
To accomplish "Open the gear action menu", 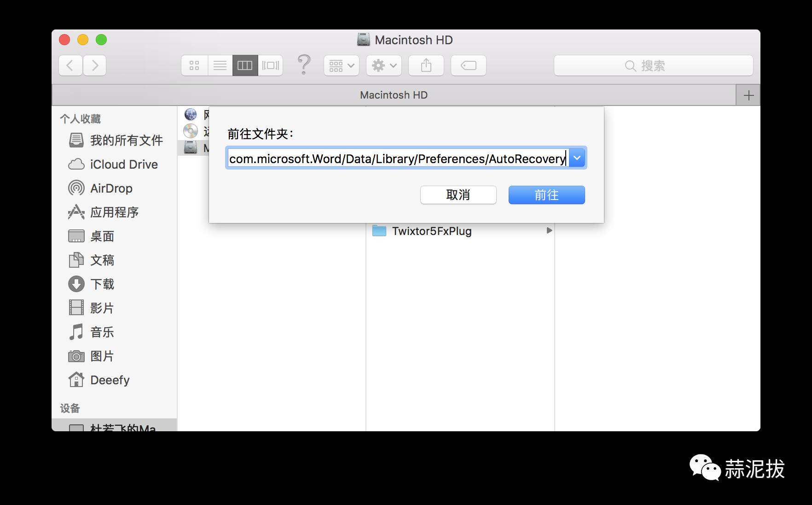I will [x=384, y=65].
